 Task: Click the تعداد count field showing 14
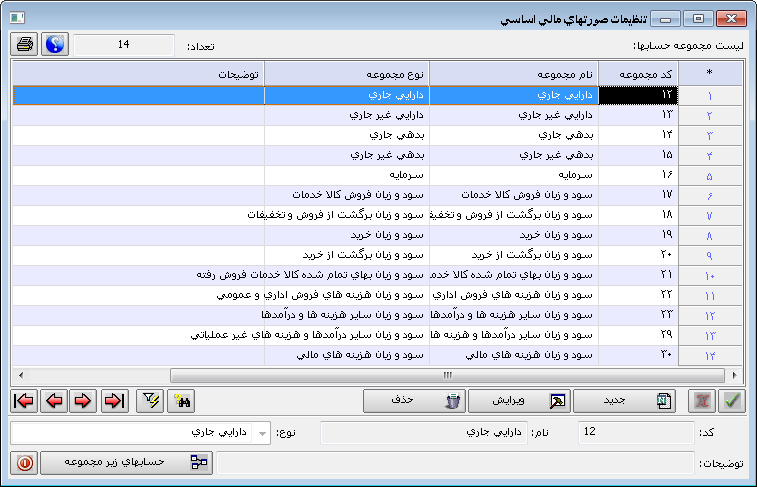[124, 45]
